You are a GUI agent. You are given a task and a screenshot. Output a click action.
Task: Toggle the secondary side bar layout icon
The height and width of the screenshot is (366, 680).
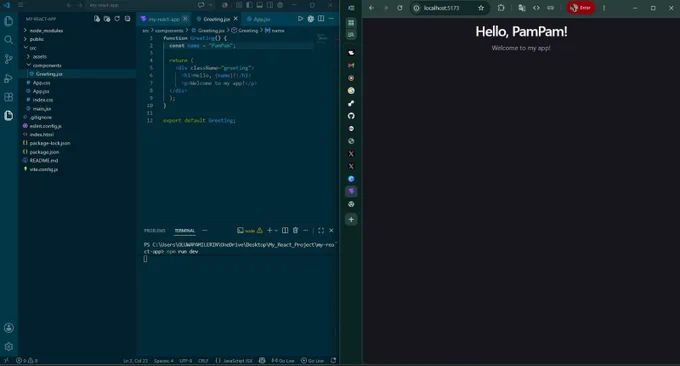270,5
